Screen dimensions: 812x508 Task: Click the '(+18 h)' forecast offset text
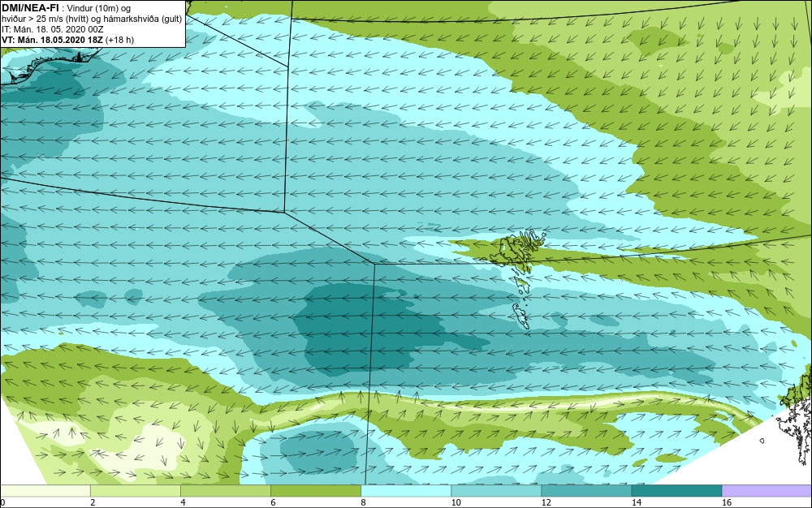(x=119, y=40)
